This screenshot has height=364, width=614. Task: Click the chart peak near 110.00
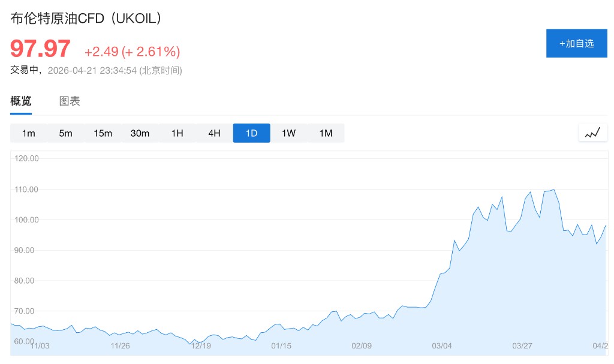coord(553,190)
